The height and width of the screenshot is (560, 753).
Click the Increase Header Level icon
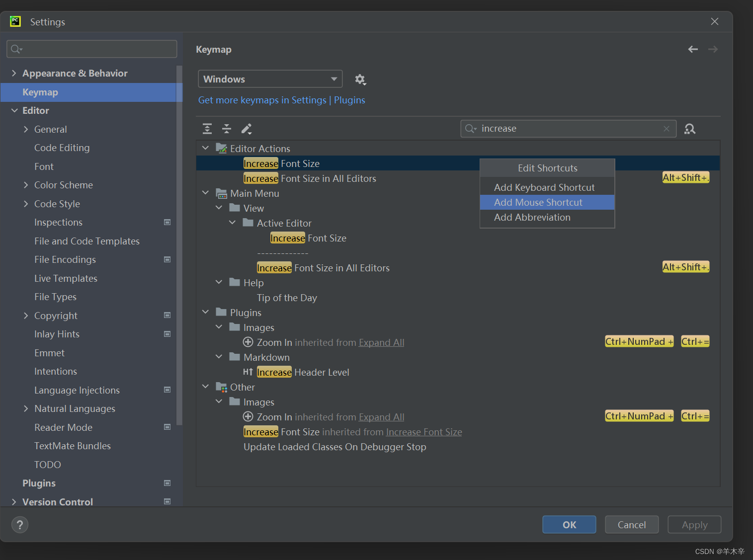[248, 372]
